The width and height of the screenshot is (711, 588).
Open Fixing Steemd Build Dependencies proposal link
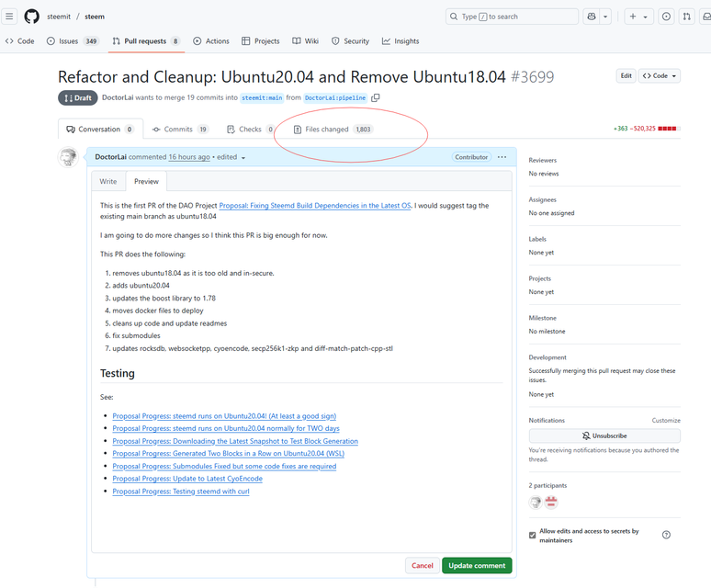[315, 206]
